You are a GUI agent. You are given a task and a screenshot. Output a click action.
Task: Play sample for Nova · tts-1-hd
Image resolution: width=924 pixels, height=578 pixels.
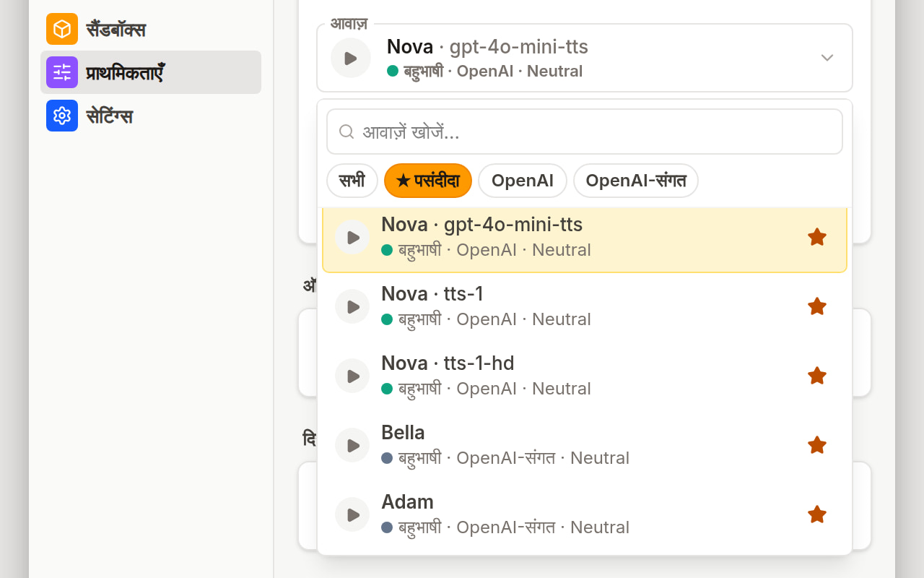(x=352, y=376)
